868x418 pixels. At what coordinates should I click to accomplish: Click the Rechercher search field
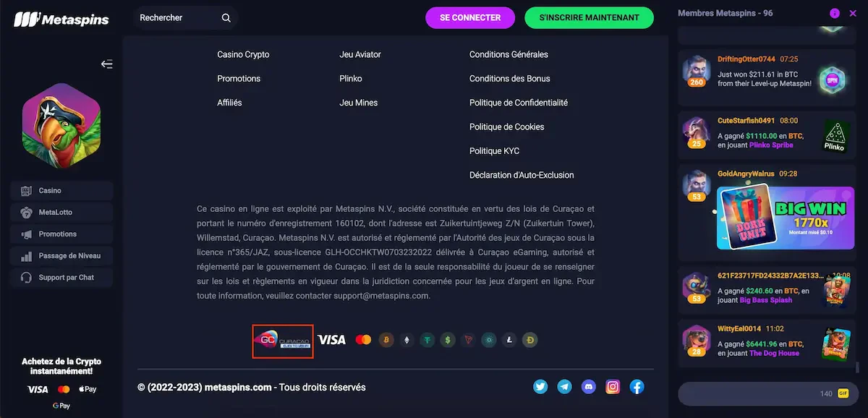[x=185, y=17]
